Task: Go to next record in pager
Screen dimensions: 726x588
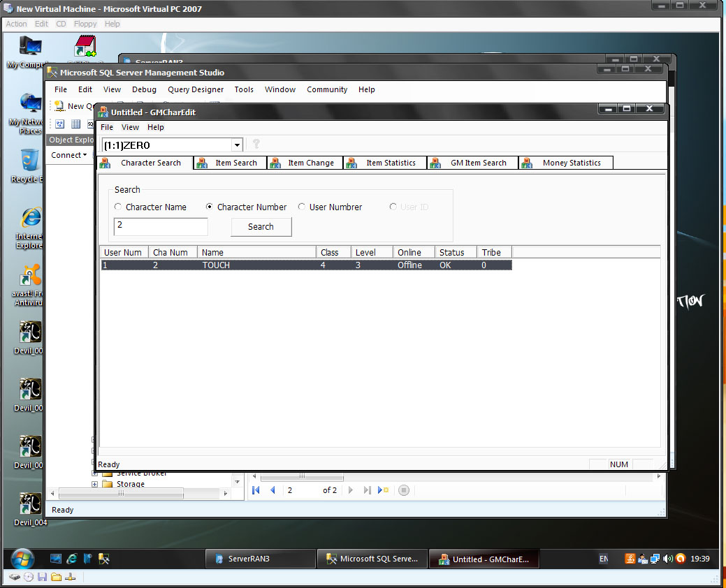Action: coord(351,490)
